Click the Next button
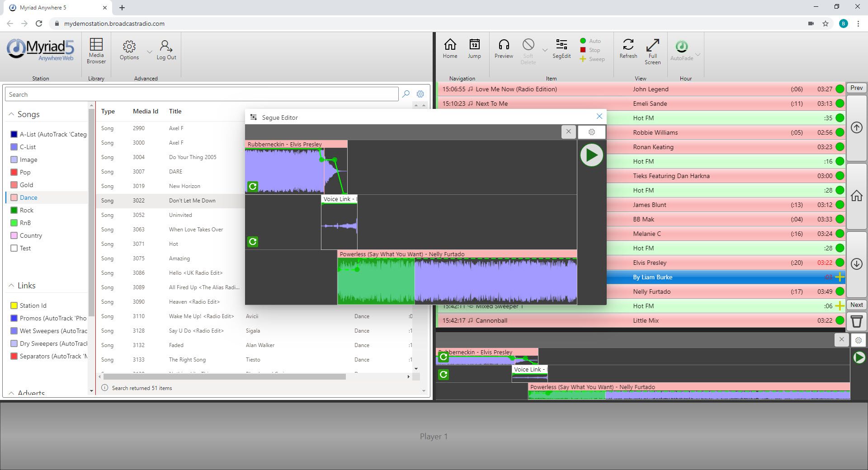This screenshot has height=470, width=868. (x=856, y=305)
